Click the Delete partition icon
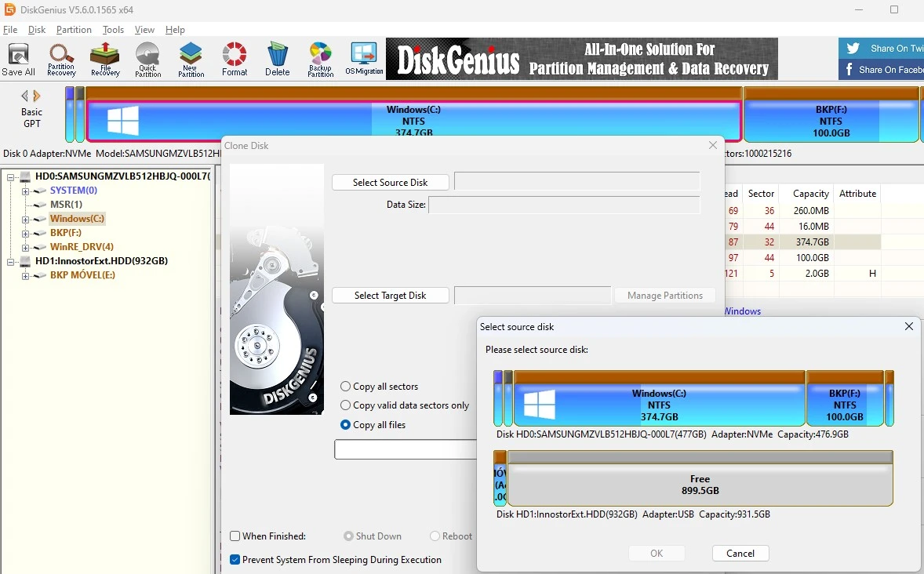Image resolution: width=924 pixels, height=574 pixels. (277, 60)
